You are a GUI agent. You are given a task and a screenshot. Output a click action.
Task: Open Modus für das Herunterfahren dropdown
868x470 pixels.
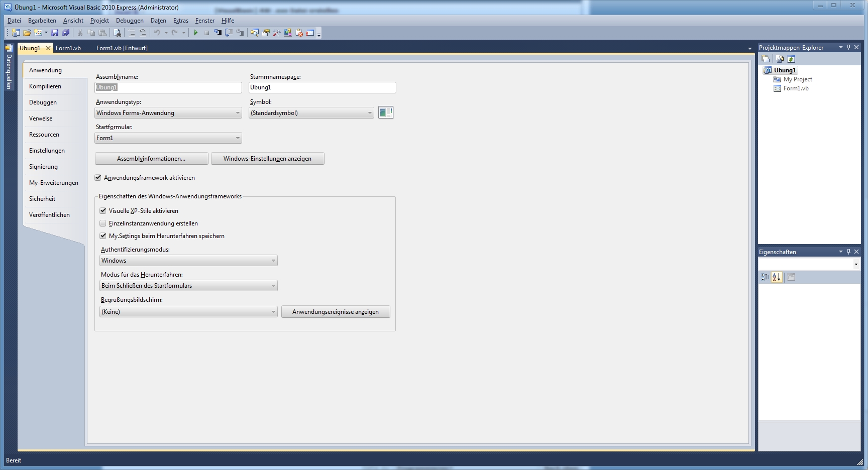pos(189,286)
